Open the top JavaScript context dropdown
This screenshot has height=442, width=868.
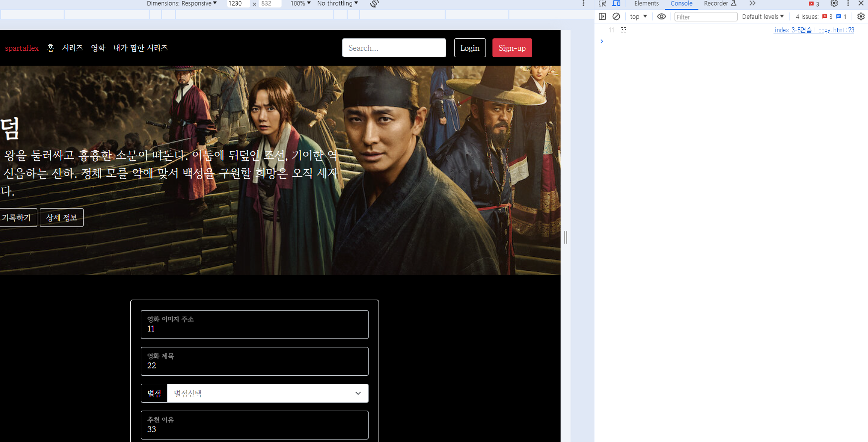click(638, 16)
